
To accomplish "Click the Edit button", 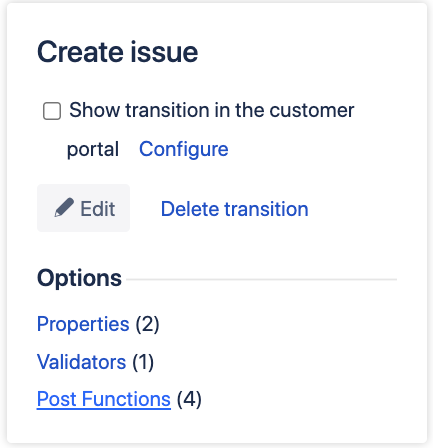I will coord(83,208).
